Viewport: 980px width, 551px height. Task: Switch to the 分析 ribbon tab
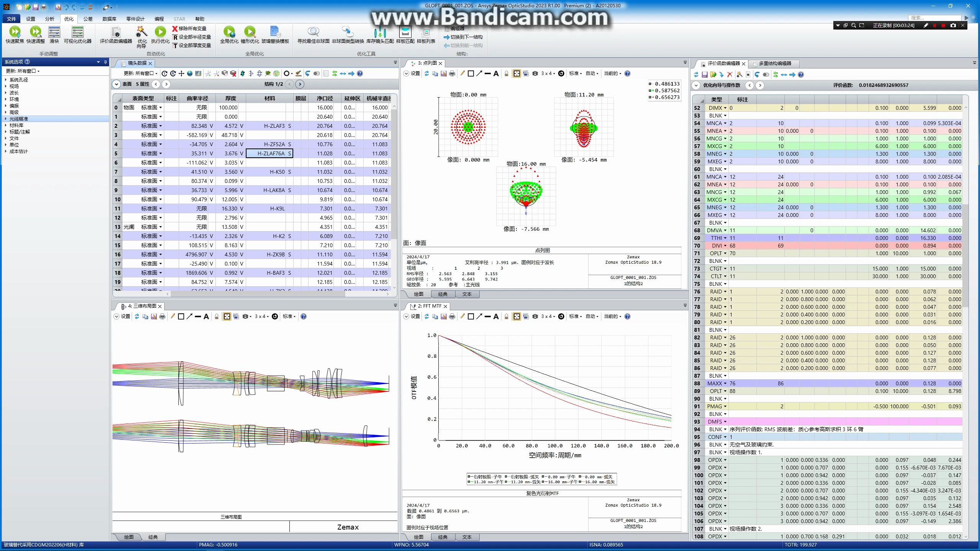pos(49,19)
